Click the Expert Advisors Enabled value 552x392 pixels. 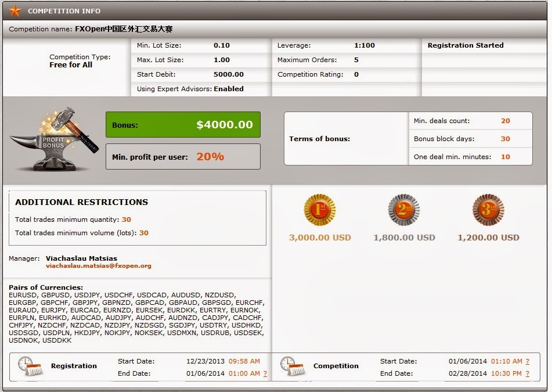[229, 89]
